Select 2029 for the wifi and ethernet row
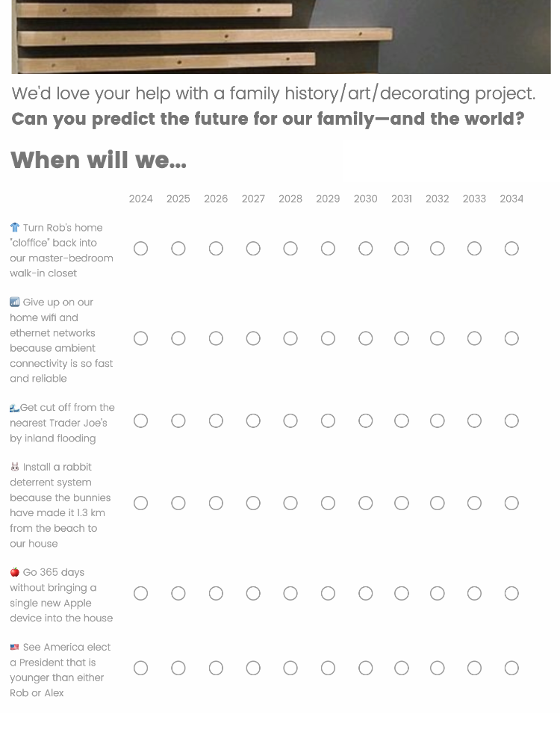The height and width of the screenshot is (729, 560). pos(328,338)
